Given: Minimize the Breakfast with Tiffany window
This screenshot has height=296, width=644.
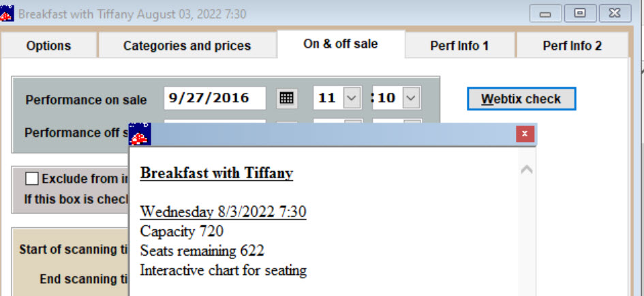Looking at the screenshot, I should 545,14.
